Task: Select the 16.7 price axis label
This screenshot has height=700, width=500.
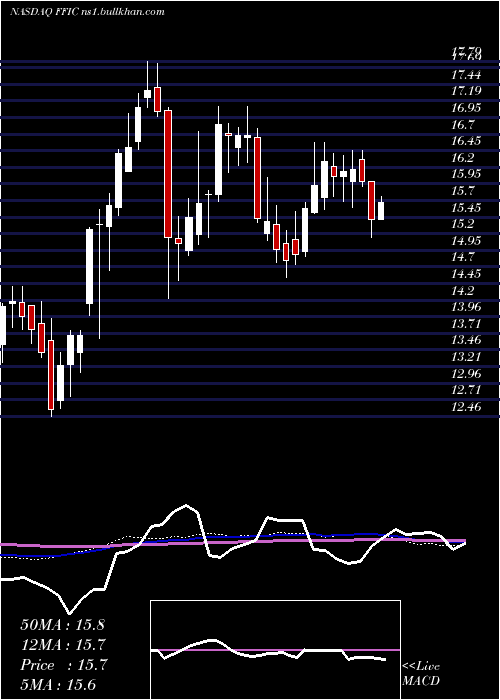Action: [x=463, y=124]
